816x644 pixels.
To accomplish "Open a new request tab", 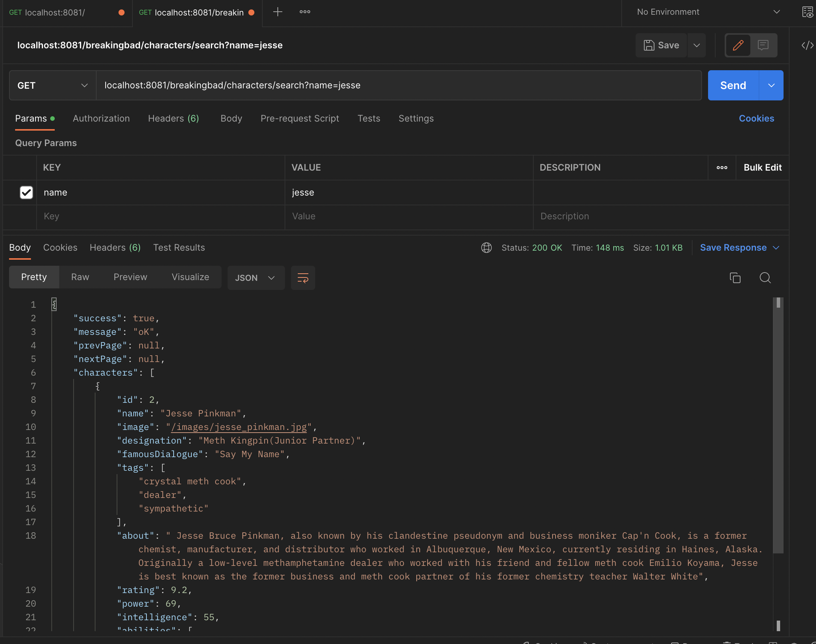I will tap(277, 12).
